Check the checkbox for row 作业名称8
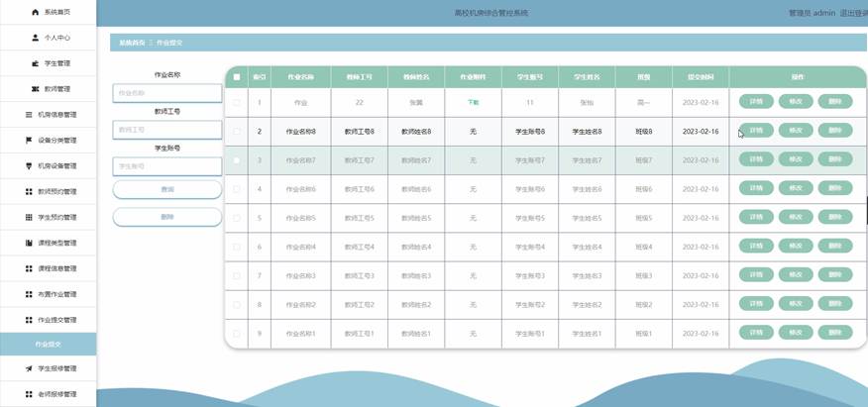 coord(237,132)
